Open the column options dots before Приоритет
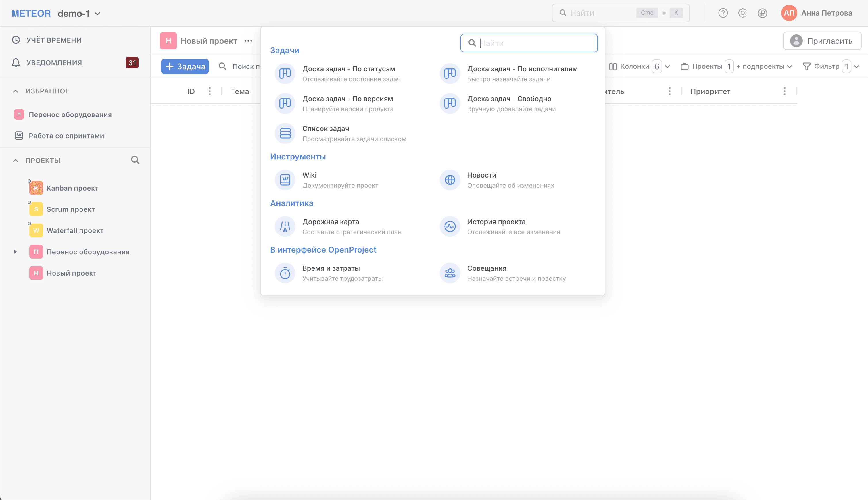The height and width of the screenshot is (500, 868). (669, 91)
